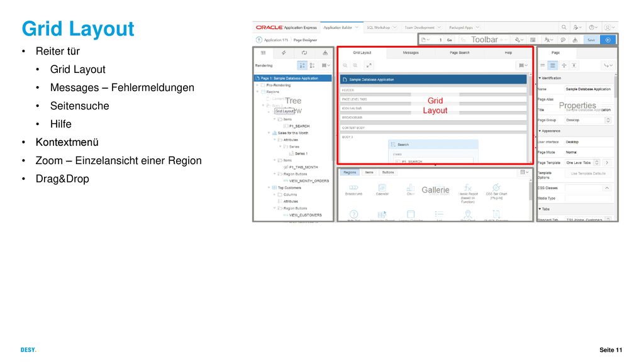The image size is (644, 362).
Task: Click the Expand All groups icon in Properties
Action: tap(574, 65)
